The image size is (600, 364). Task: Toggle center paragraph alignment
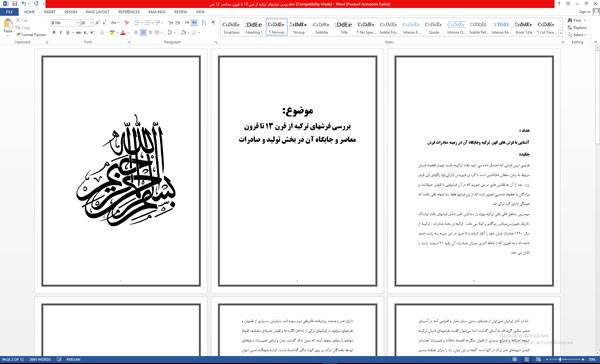pos(143,33)
